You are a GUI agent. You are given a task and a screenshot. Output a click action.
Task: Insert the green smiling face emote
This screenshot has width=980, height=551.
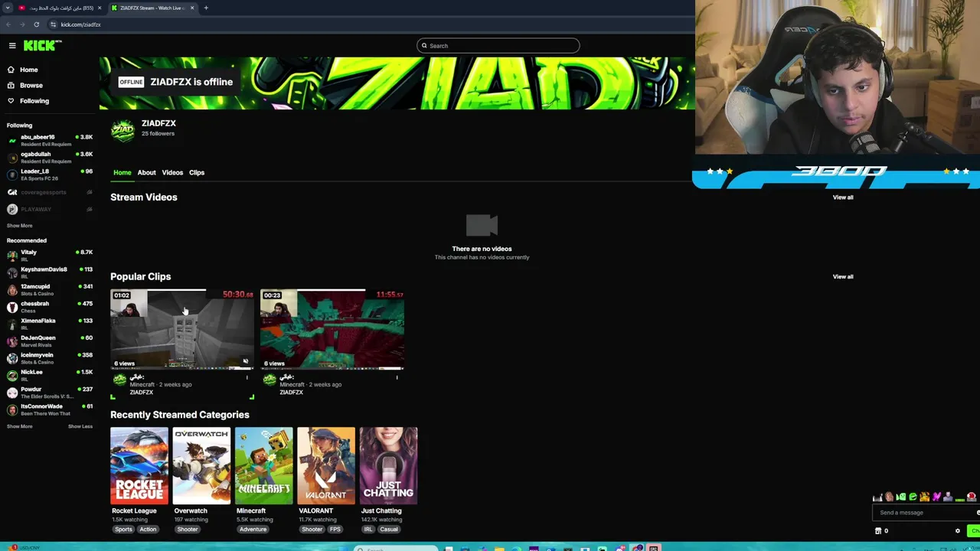(913, 497)
